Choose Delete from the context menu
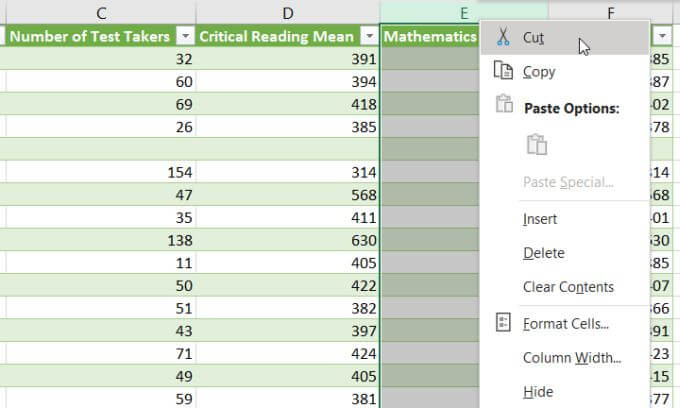This screenshot has height=408, width=680. click(x=544, y=253)
